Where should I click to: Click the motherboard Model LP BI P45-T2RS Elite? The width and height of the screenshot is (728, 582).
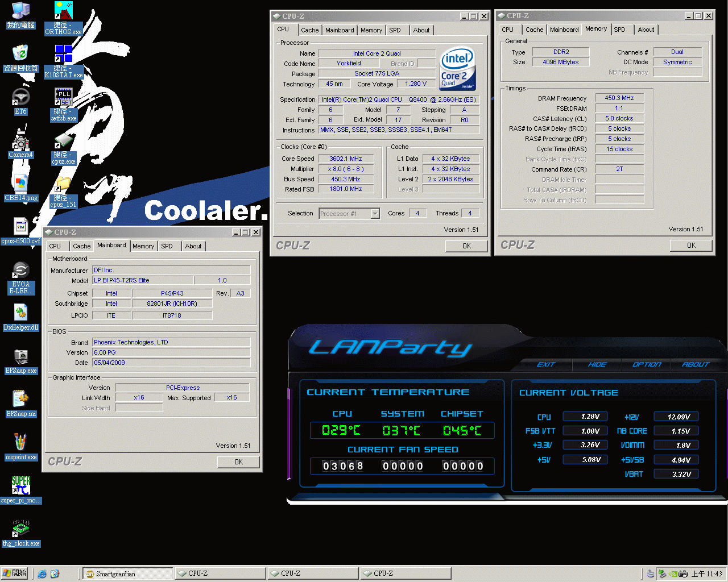tap(143, 280)
